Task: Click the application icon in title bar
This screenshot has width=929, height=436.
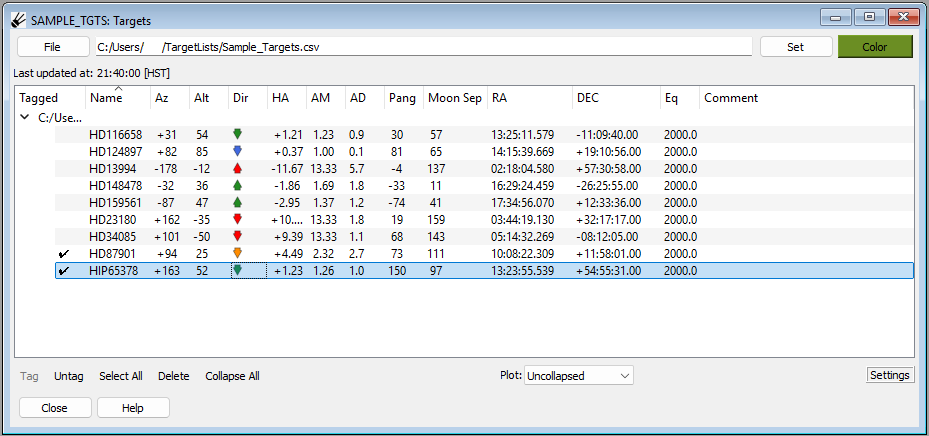Action: coord(18,20)
